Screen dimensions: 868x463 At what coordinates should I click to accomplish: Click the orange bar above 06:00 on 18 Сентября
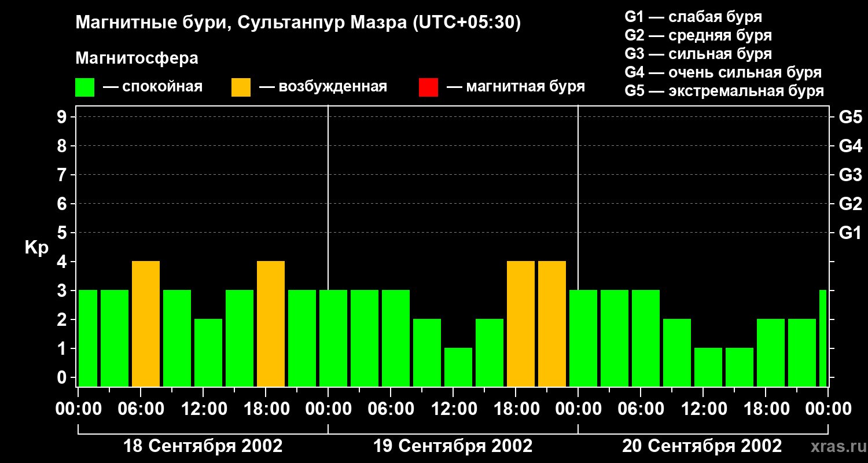tap(146, 324)
